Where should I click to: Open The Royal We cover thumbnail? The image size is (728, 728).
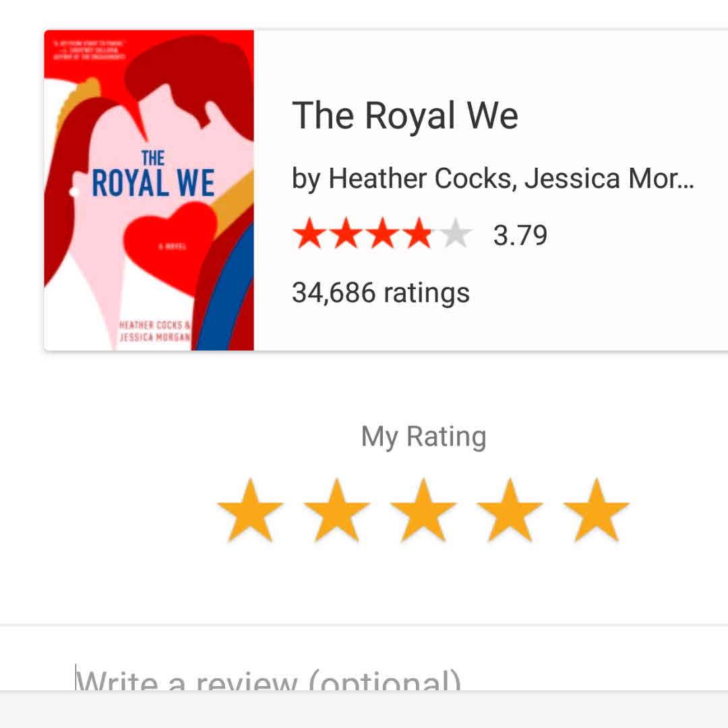[149, 190]
